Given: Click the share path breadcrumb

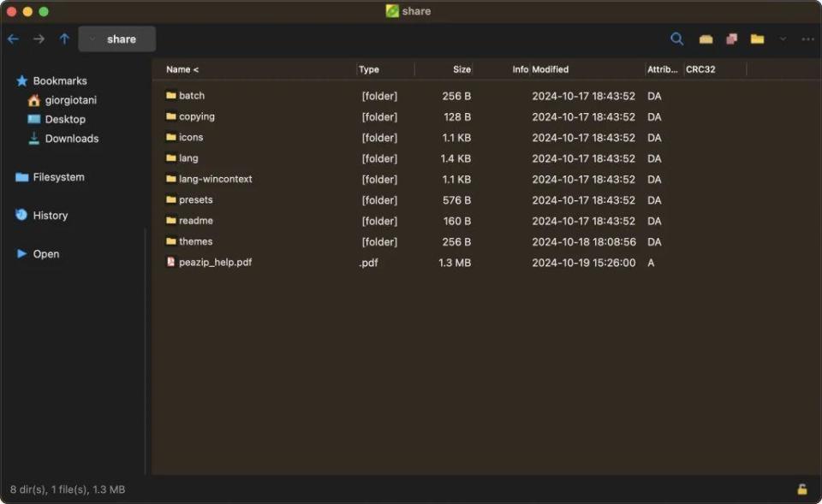Looking at the screenshot, I should 121,39.
